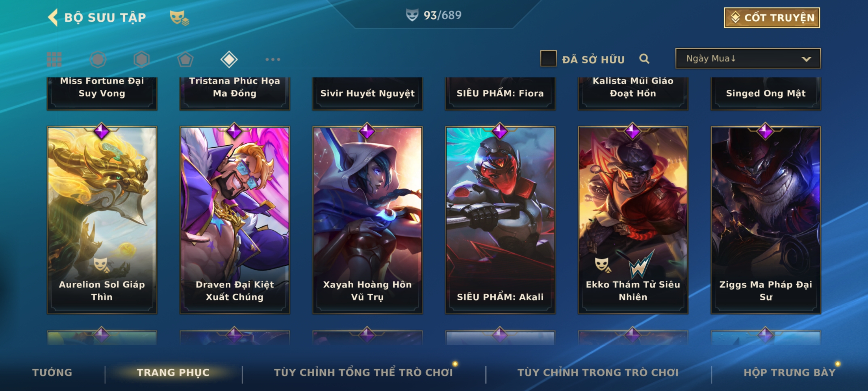Screen dimensions: 868x391
Task: Expand the sort dropdown using its chevron arrow
Action: pyautogui.click(x=806, y=59)
